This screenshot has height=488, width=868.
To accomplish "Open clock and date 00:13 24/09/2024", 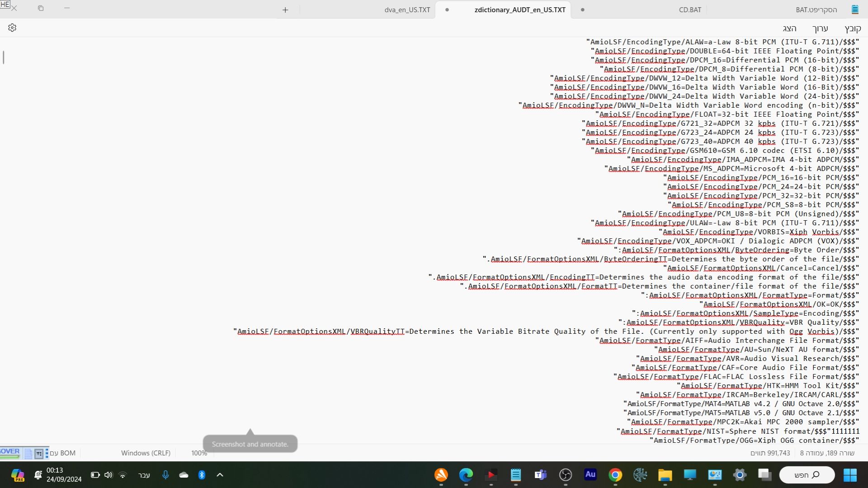I will pos(64,475).
